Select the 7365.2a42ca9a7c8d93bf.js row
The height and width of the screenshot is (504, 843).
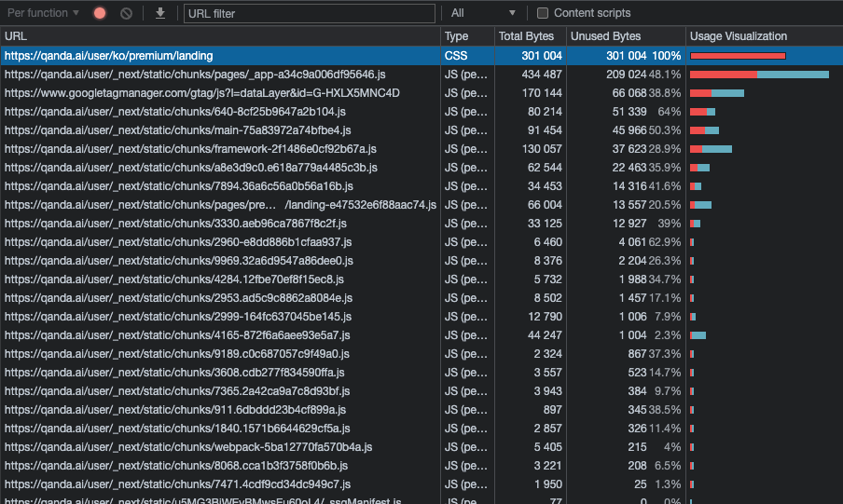pos(421,391)
